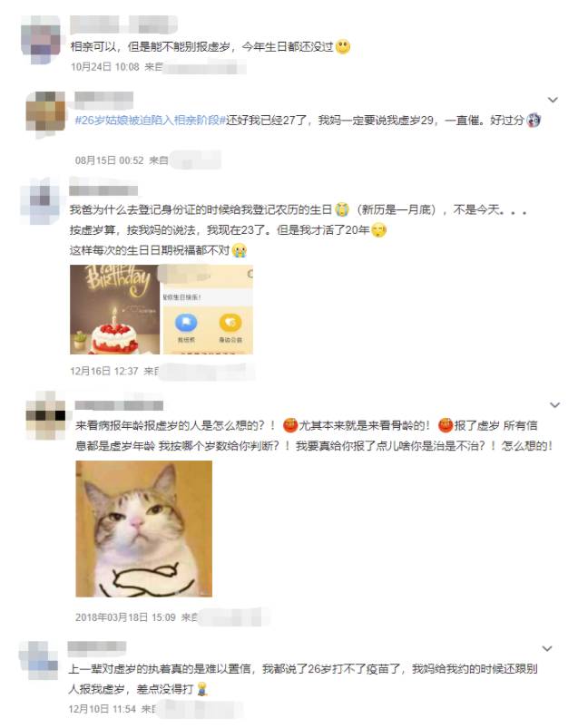This screenshot has height=728, width=568.
Task: Click the 2018年03月18日 15:09 timestamp link
Action: tap(125, 617)
